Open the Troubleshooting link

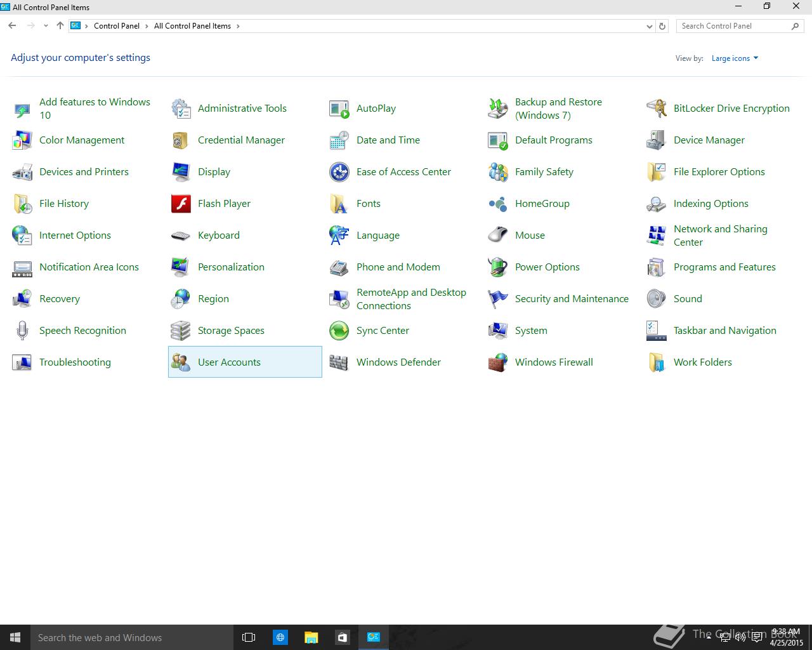(75, 362)
